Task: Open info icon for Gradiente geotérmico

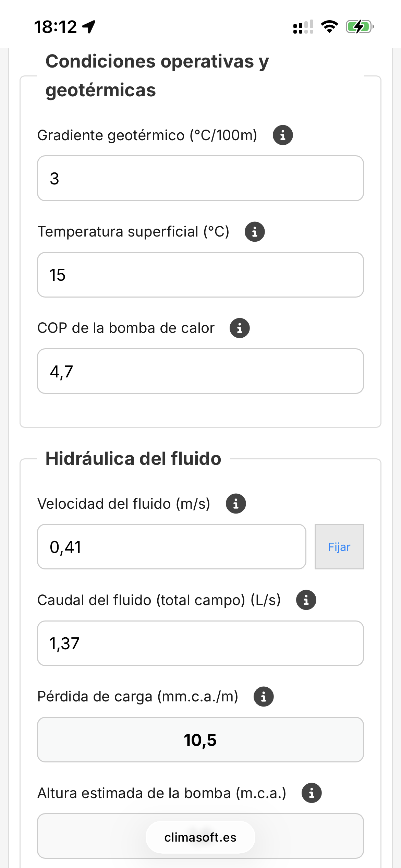Action: coord(283,135)
